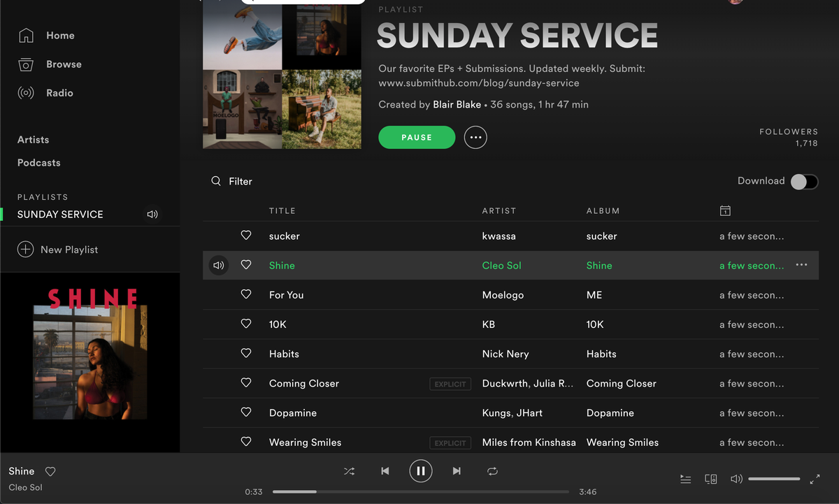This screenshot has height=504, width=839.
Task: Toggle repeat mode
Action: point(492,471)
